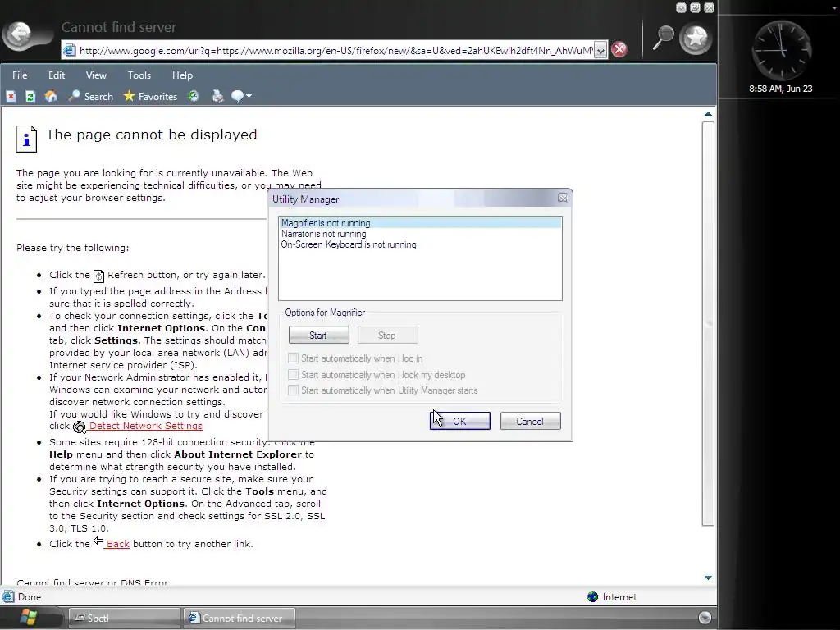Click the scroll down arrow of page
This screenshot has height=630, width=840.
tap(708, 577)
